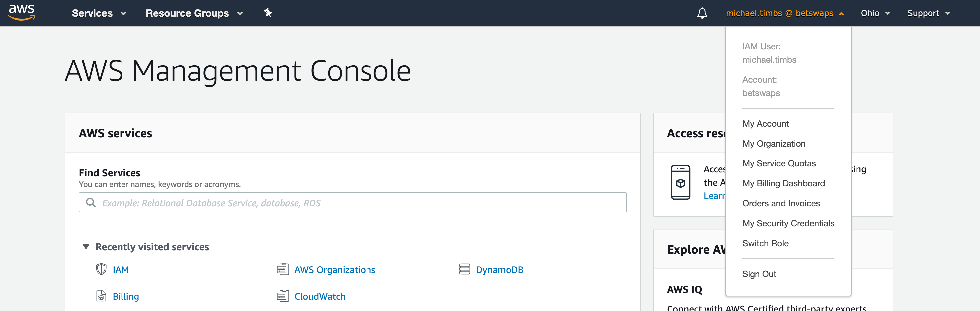Viewport: 980px width, 311px height.
Task: Open the notifications bell
Action: tap(702, 13)
